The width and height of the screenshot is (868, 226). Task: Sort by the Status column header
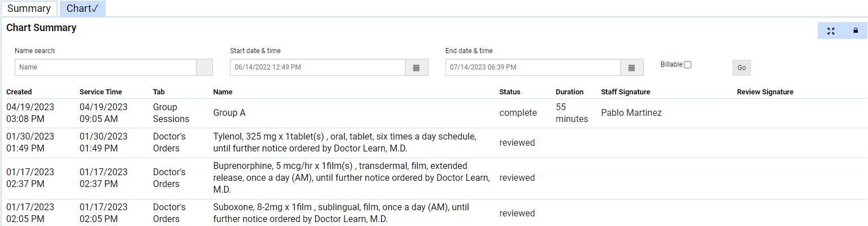pos(509,92)
